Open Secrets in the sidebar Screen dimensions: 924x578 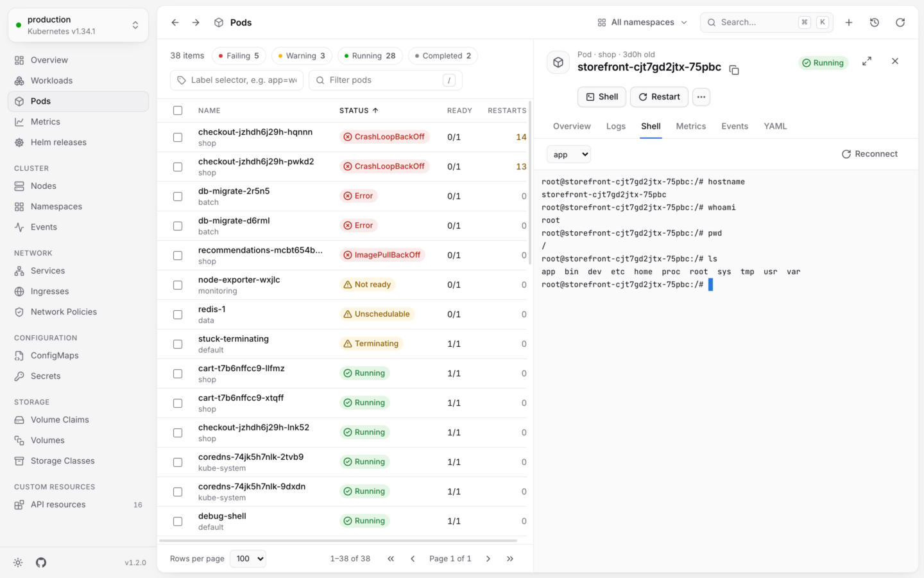78,376
